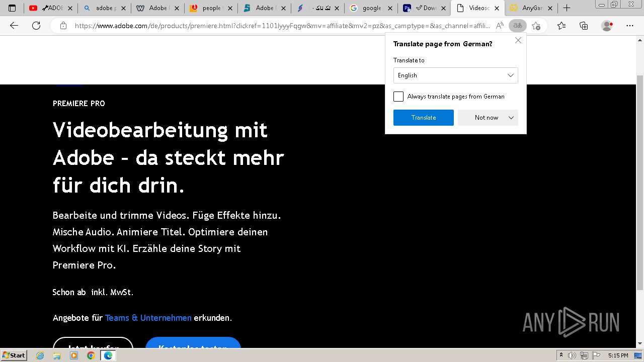Open the Favorites list icon

pos(561,26)
